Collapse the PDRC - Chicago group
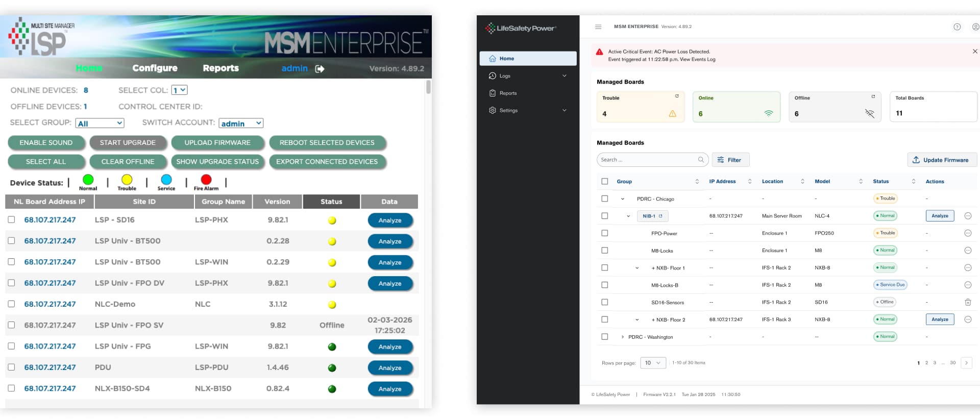 tap(623, 199)
